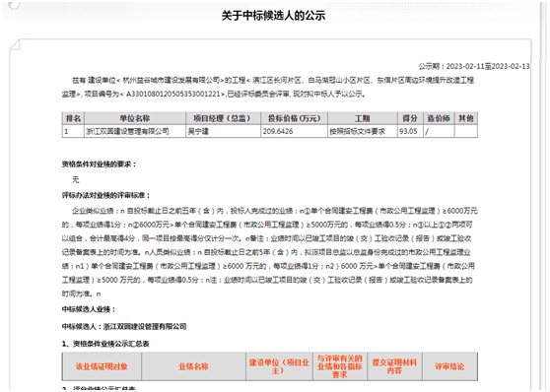The height and width of the screenshot is (392, 550).
Task: Click the page title 关于中标候选人的公示
Action: pos(273,16)
